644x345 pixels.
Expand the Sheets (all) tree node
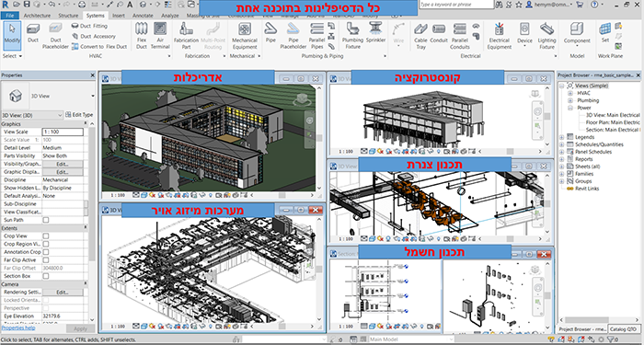pos(562,167)
